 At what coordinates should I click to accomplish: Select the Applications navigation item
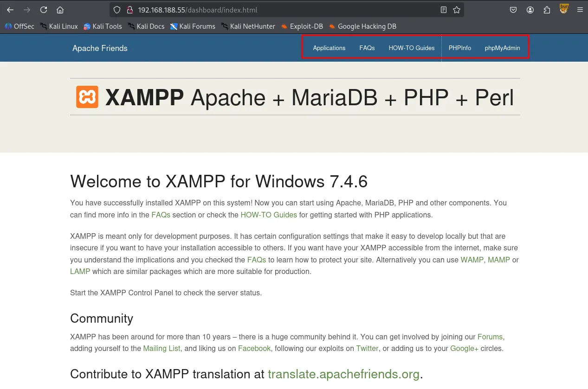329,48
